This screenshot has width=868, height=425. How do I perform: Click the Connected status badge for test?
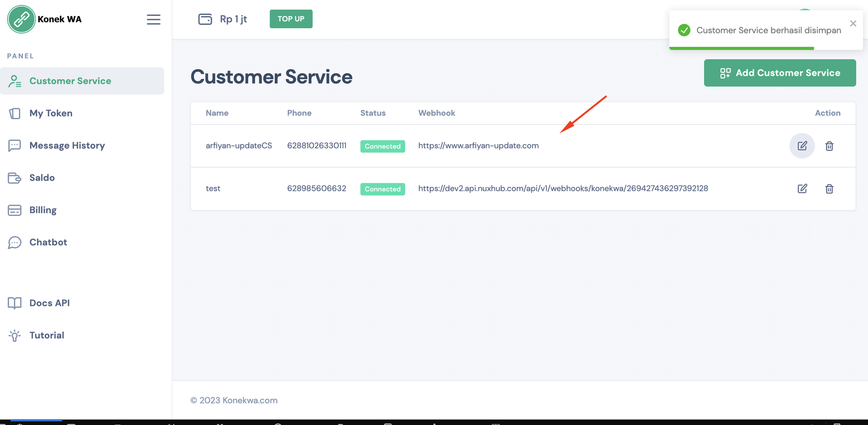(x=382, y=189)
